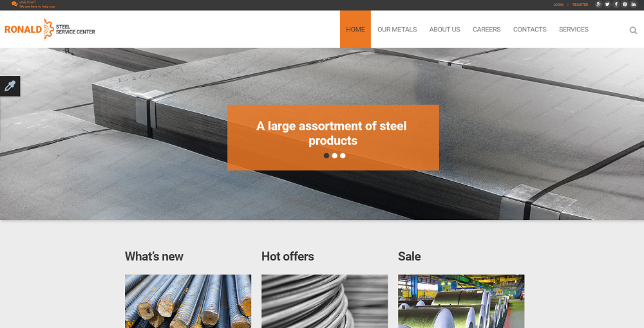644x328 pixels.
Task: Open the Hot offers wire coil thumbnail
Action: point(325,302)
